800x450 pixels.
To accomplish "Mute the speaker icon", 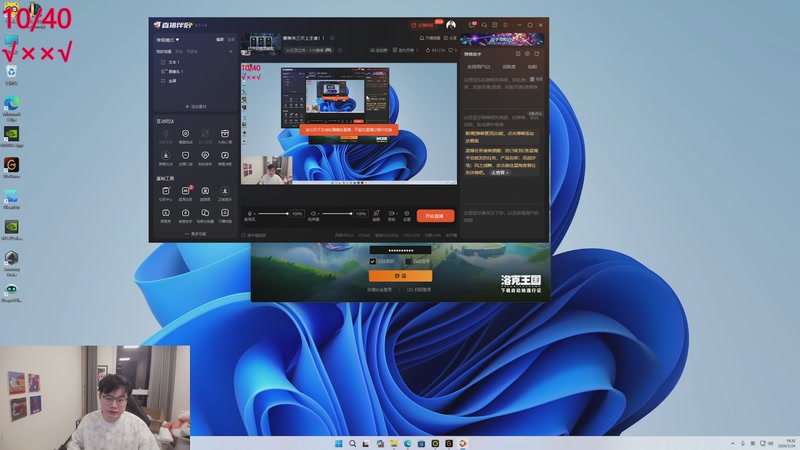I will coord(313,213).
